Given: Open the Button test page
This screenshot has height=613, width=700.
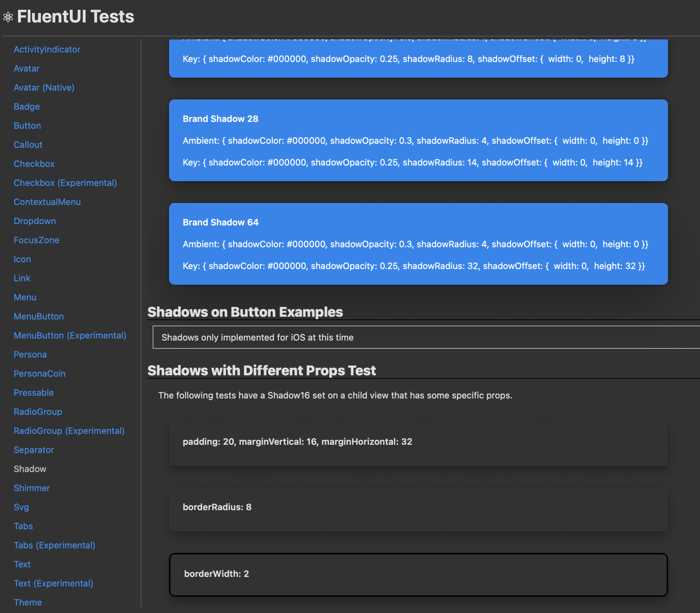Looking at the screenshot, I should pos(27,126).
